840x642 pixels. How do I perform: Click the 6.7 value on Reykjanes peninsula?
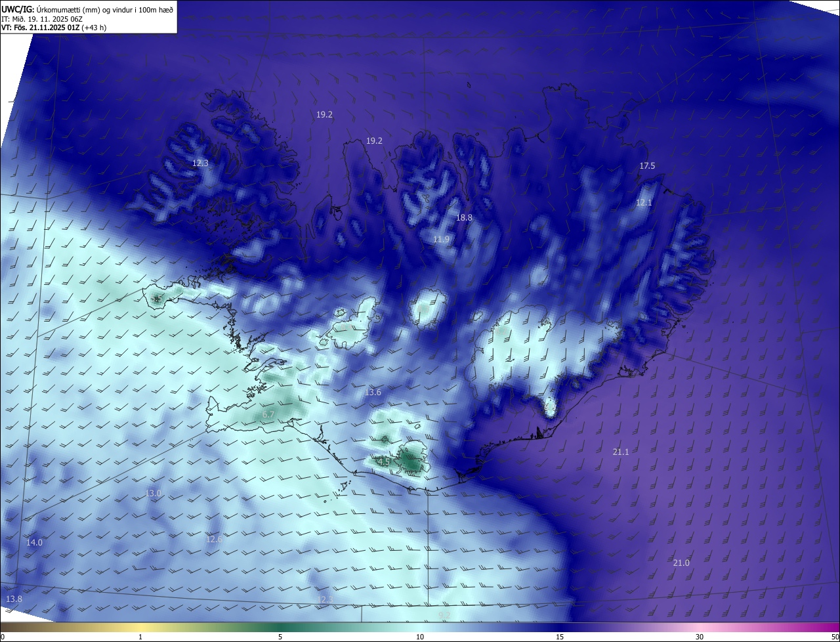pos(268,415)
